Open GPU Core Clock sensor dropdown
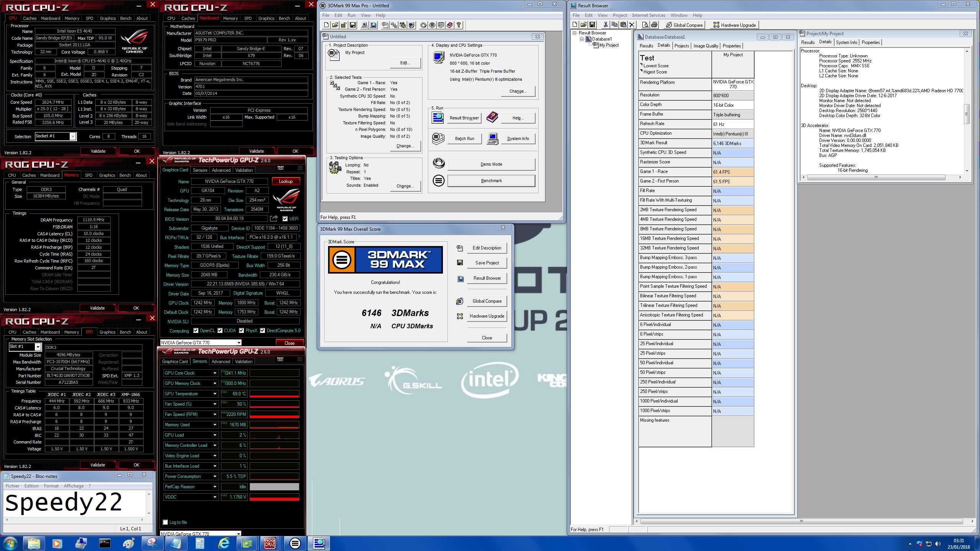 pos(215,373)
